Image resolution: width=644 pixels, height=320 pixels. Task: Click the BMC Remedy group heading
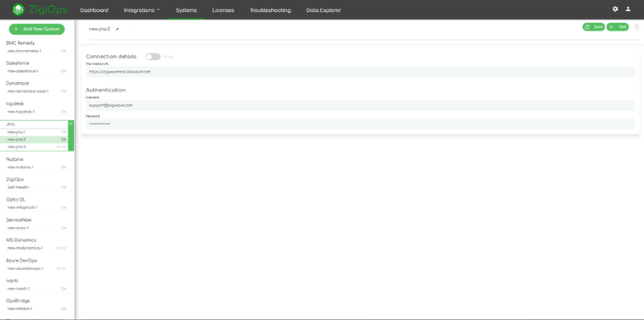[x=20, y=42]
